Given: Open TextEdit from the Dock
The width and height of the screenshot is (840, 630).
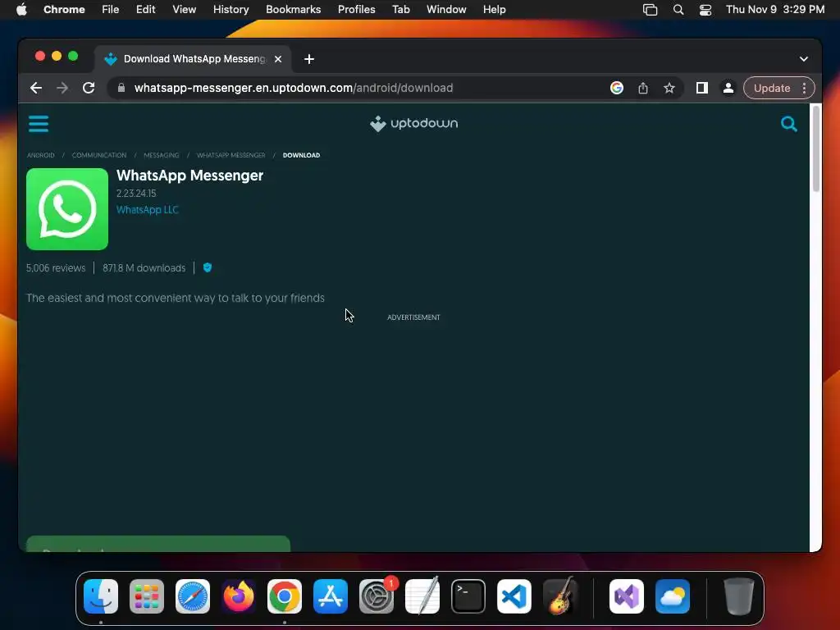Looking at the screenshot, I should (x=422, y=596).
